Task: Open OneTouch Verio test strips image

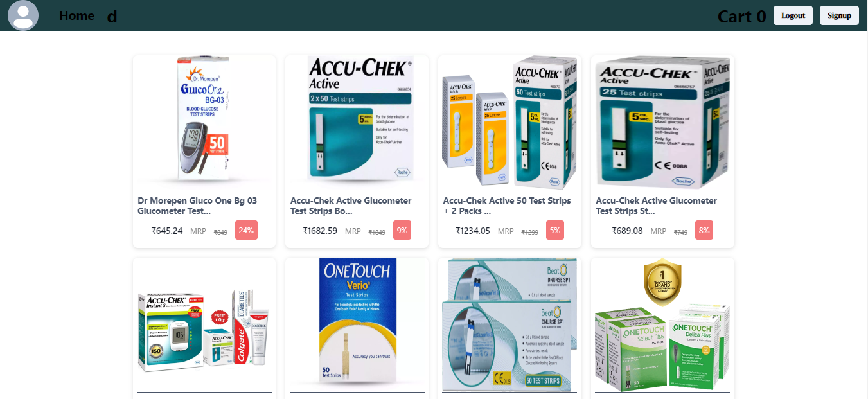Action: (357, 325)
